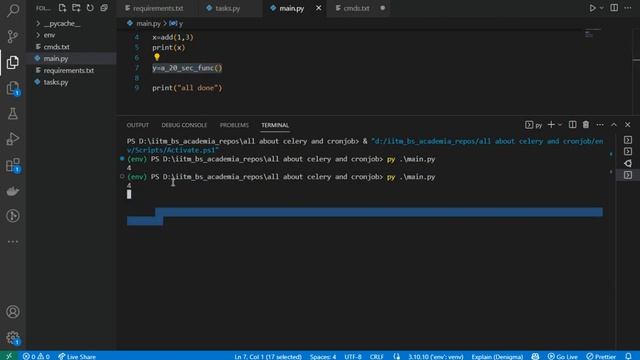
Task: Create a new folder in Explorer
Action: [76, 8]
